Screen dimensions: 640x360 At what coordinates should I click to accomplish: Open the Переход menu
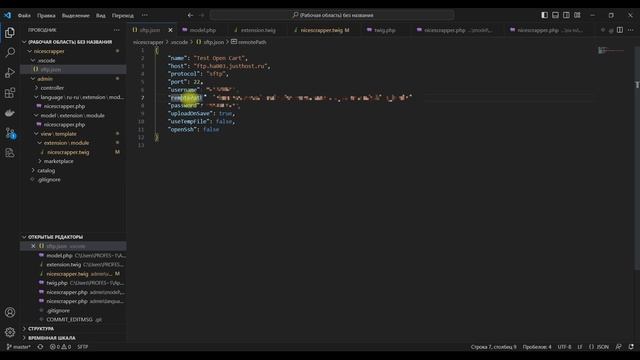click(x=123, y=16)
